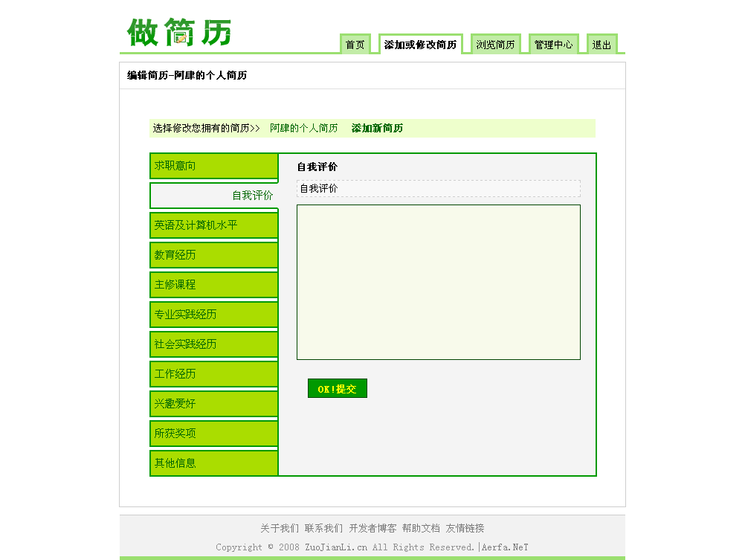Switch to the 浏览简历 tab

click(x=495, y=44)
